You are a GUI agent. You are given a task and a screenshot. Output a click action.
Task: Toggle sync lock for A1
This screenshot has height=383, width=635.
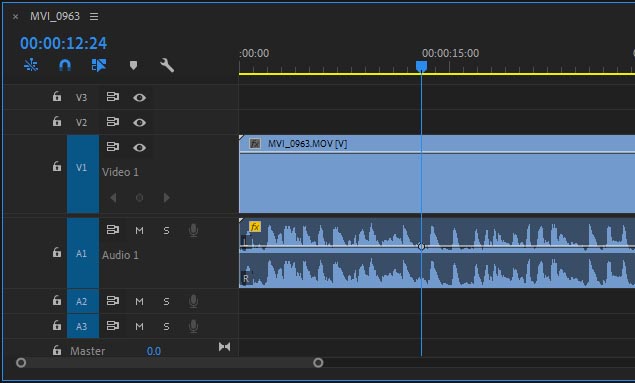pyautogui.click(x=113, y=230)
